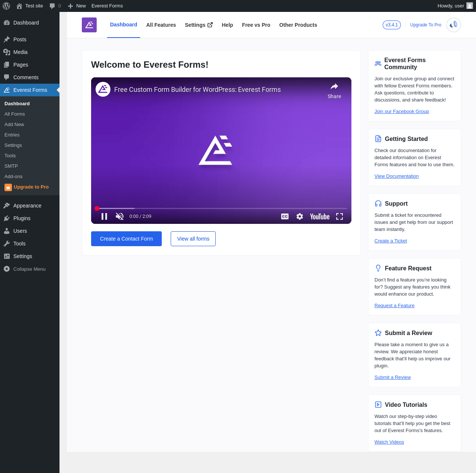The height and width of the screenshot is (473, 476).
Task: Open the Free vs Pro tab
Action: click(256, 25)
